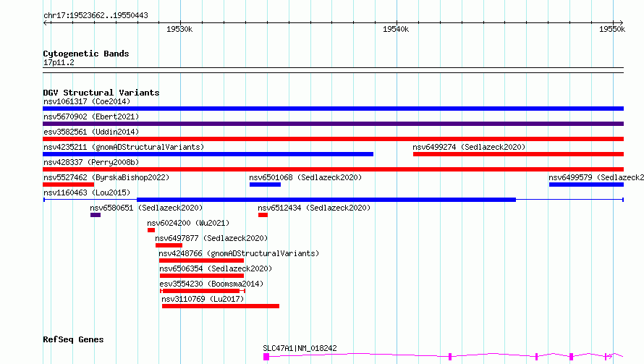Open the nsv428337 (Perry2008b) label
644x364 pixels.
91,162
